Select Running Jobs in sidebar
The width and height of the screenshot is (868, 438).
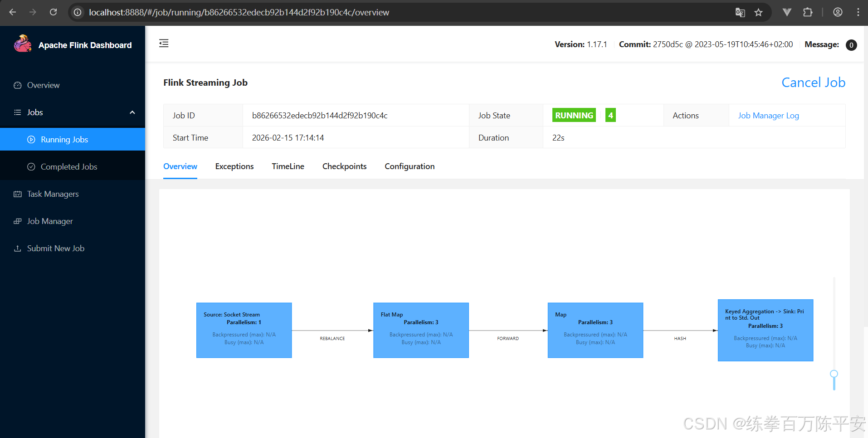point(73,139)
